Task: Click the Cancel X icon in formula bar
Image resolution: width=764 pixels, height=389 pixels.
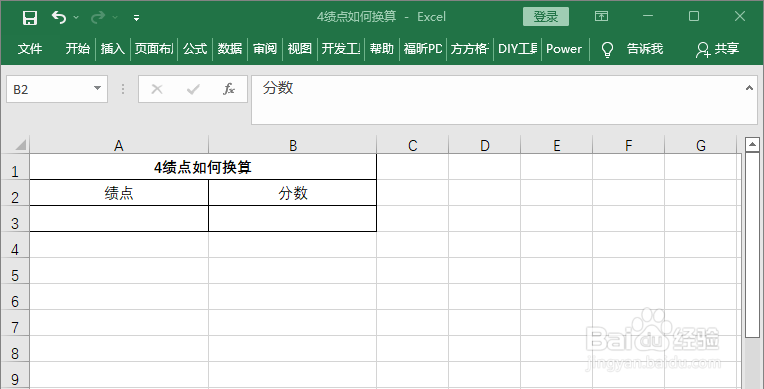Action: tap(157, 89)
